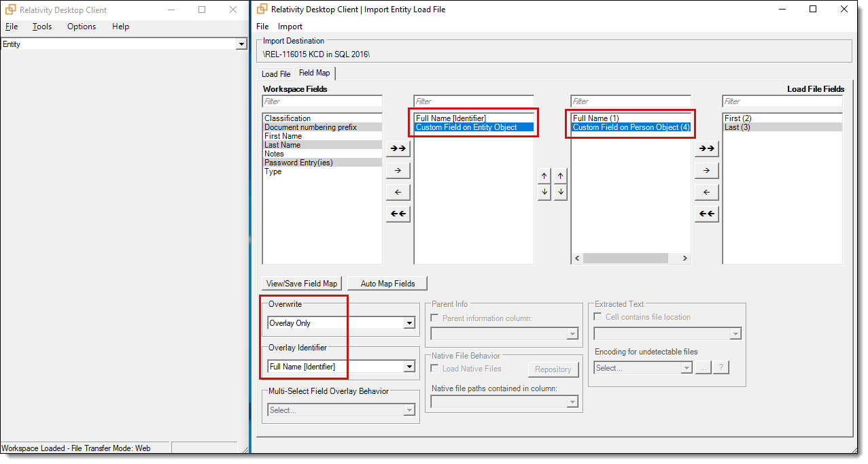
Task: Open the Overwrite dropdown showing Overlay Only
Action: point(409,323)
